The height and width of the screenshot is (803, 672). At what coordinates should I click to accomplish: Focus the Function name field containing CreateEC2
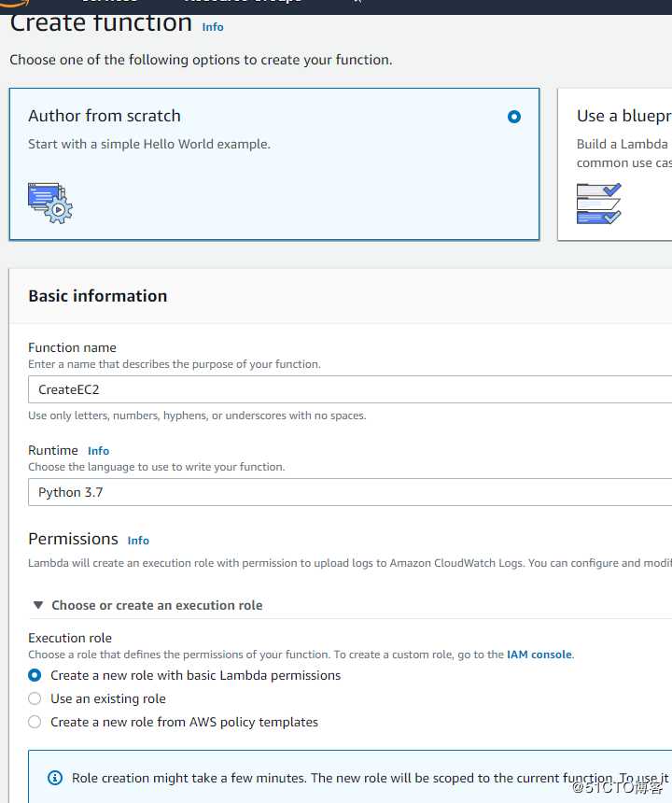tap(350, 389)
